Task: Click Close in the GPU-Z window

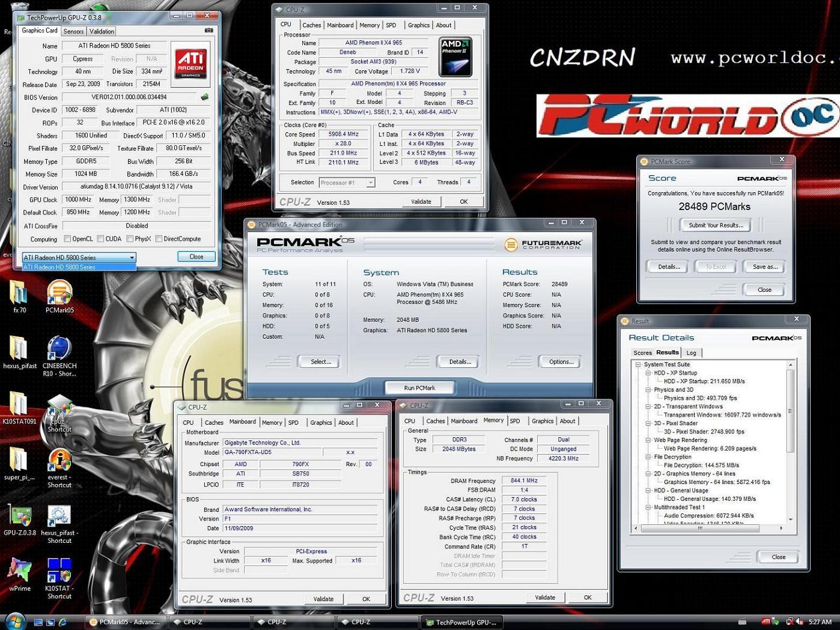Action: (196, 256)
